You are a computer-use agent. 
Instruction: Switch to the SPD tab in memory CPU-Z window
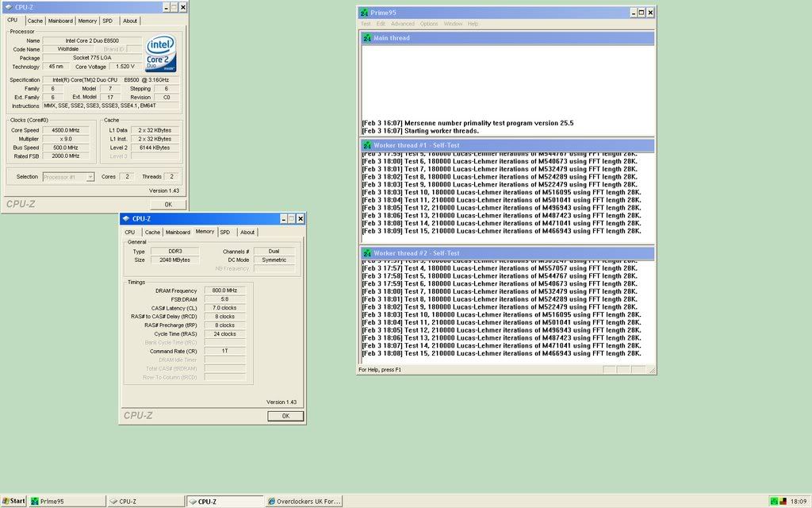[225, 232]
